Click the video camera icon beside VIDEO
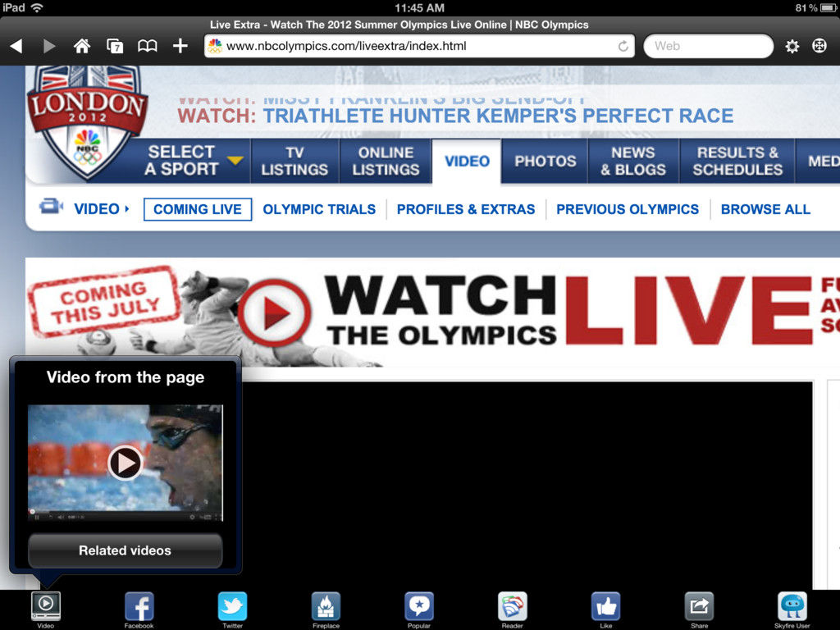Screen dimensions: 840x630 point(51,207)
